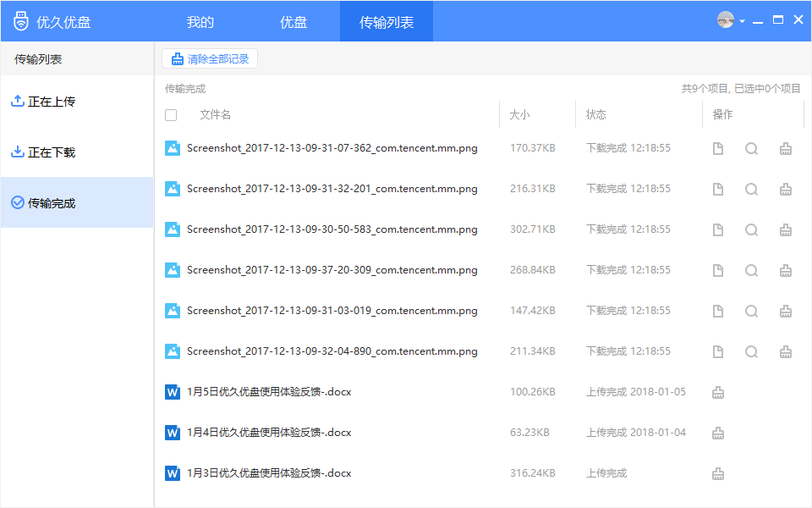
Task: Toggle the select-all checkbox beside 文件名
Action: 171,115
